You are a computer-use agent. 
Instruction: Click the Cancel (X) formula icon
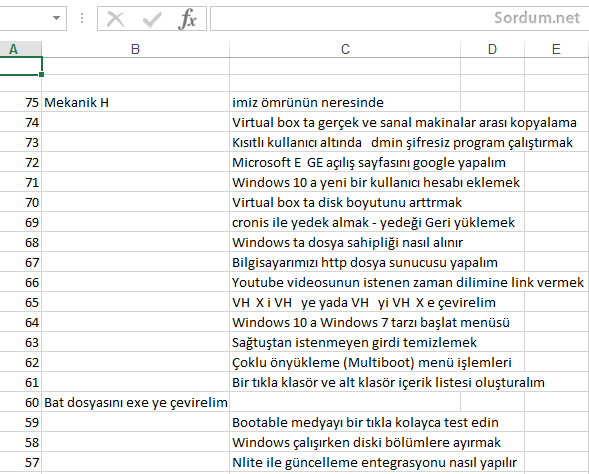115,18
